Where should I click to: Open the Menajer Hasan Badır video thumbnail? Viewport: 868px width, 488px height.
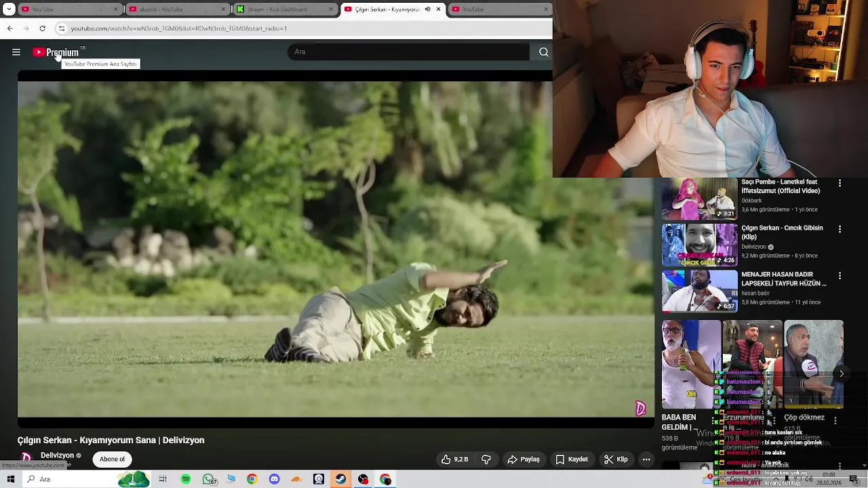click(x=699, y=291)
